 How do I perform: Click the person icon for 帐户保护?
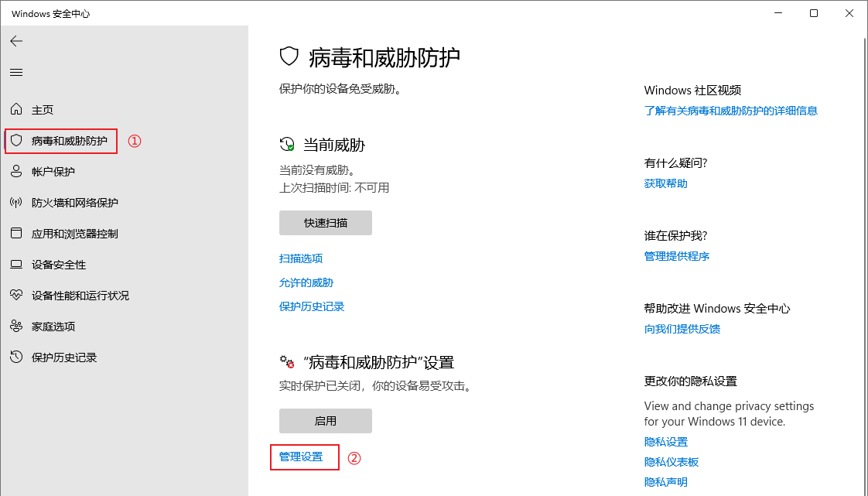coord(16,172)
